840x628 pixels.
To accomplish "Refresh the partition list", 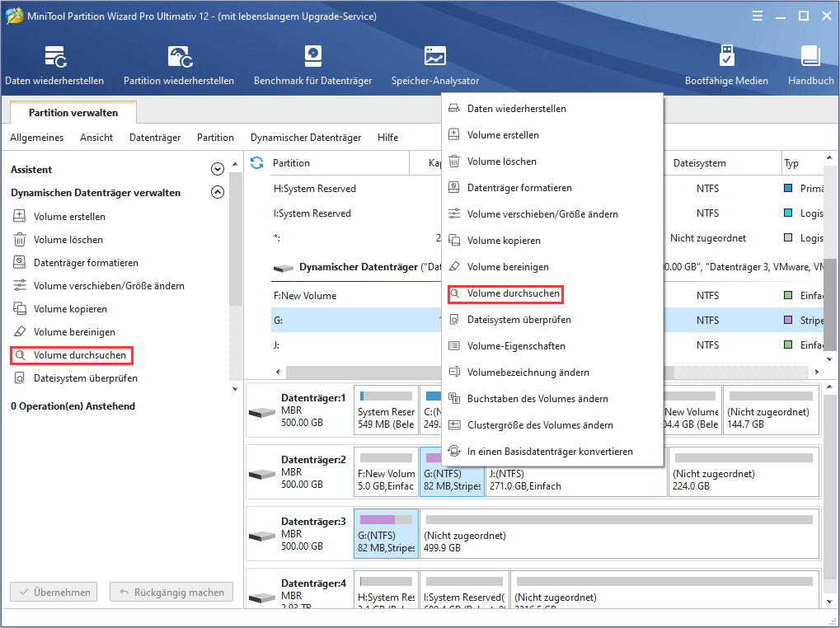I will (257, 162).
